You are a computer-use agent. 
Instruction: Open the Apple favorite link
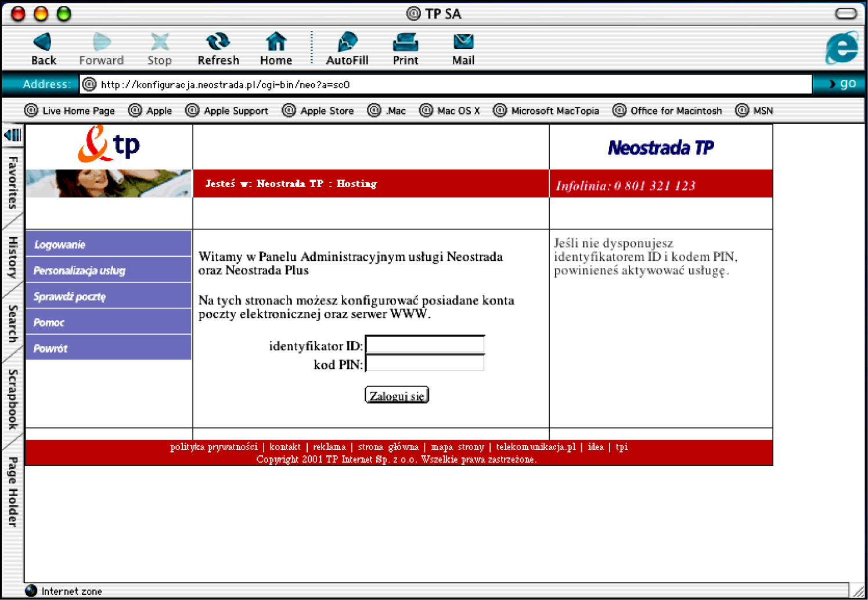tap(150, 110)
